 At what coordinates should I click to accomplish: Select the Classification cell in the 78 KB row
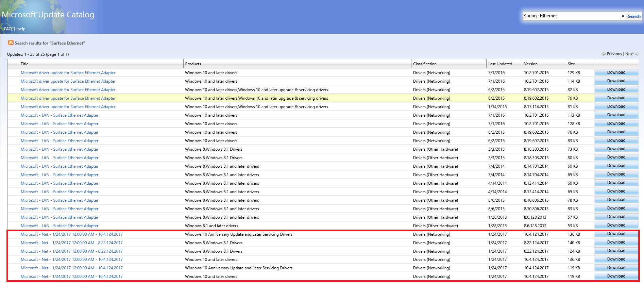436,200
